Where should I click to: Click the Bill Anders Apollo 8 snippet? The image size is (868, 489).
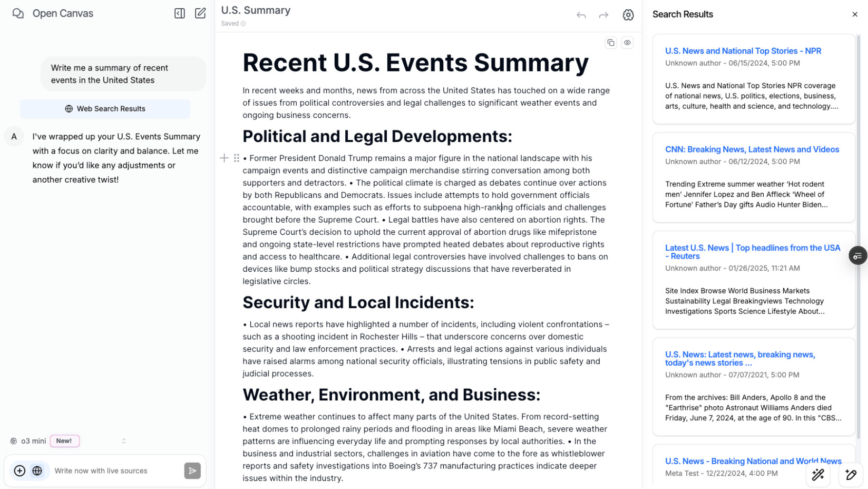753,408
